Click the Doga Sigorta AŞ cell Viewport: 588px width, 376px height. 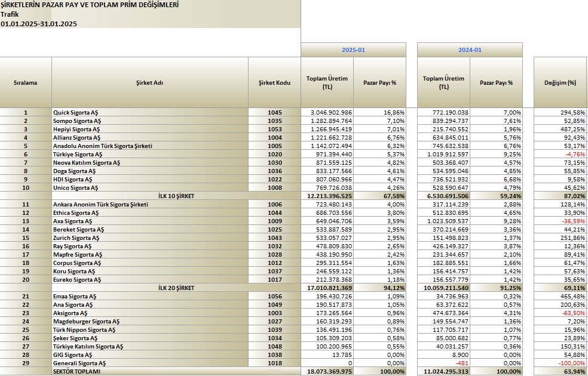pos(150,171)
